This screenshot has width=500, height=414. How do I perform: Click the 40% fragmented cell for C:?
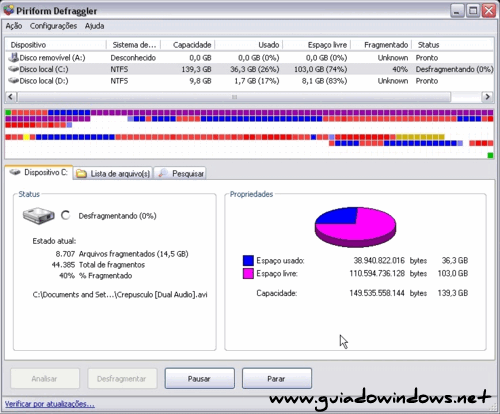400,69
